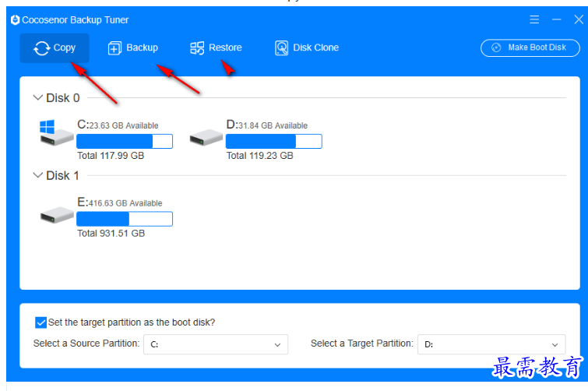Open the Target Partition dropdown
This screenshot has width=588, height=391.
[x=491, y=344]
